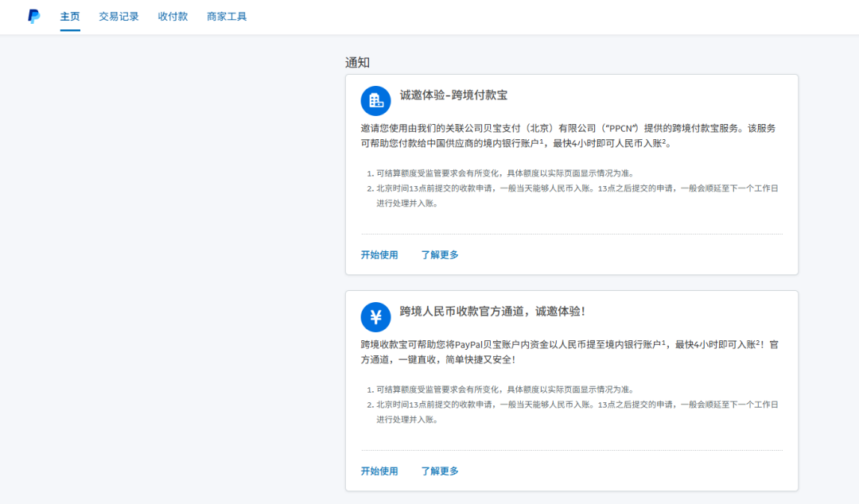Click footnote 1 in the 跨境付款宝 card
The image size is (859, 504).
[501, 173]
